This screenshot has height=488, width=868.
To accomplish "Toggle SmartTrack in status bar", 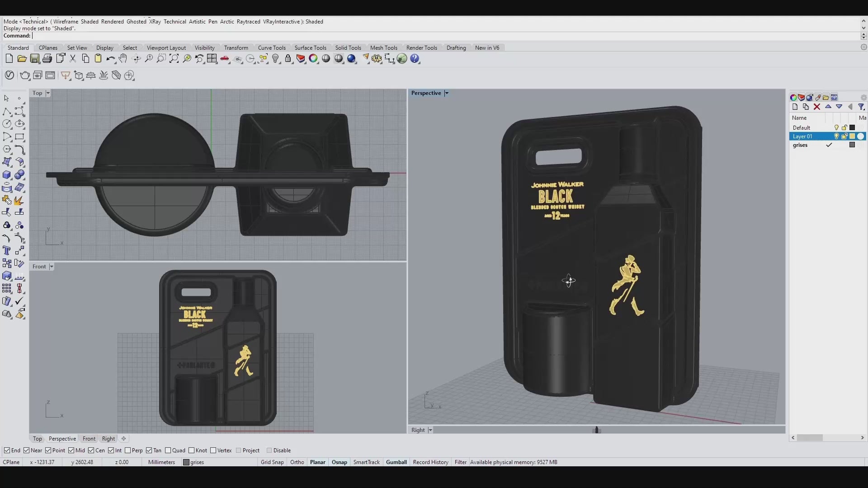I will [367, 462].
